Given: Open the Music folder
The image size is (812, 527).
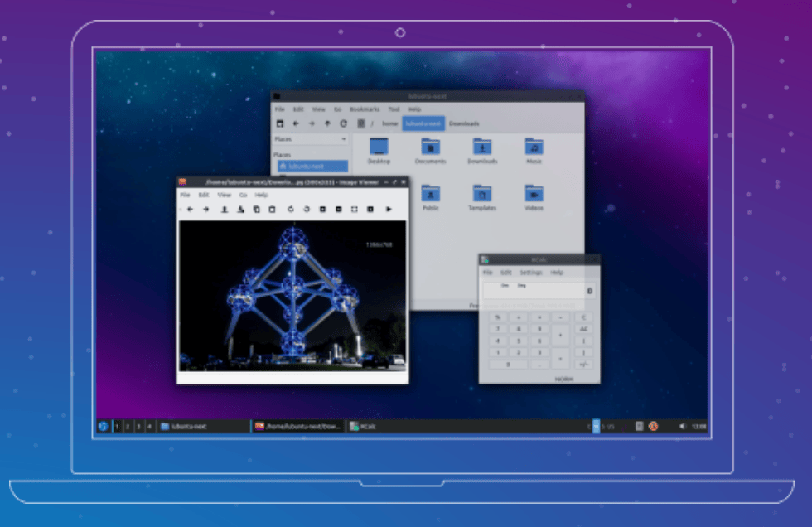Looking at the screenshot, I should pos(534,147).
